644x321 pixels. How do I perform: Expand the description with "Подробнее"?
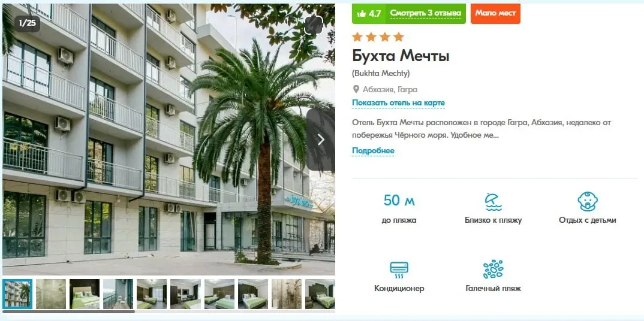coord(373,151)
